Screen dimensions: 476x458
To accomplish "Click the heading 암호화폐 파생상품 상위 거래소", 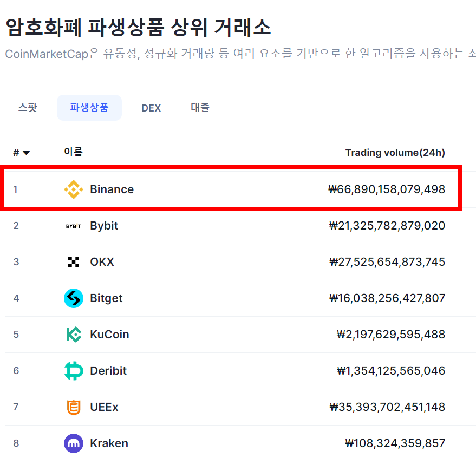I will (138, 27).
